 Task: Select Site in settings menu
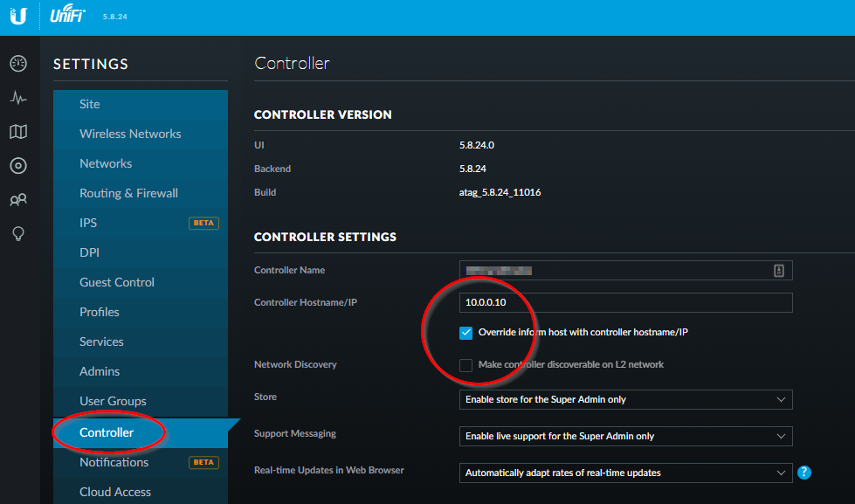pos(140,104)
